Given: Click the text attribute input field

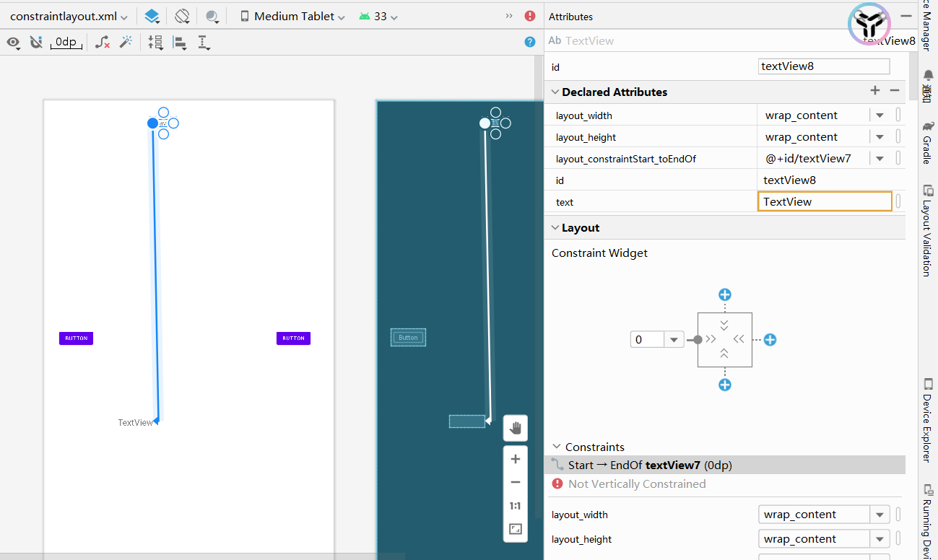Looking at the screenshot, I should (x=825, y=201).
